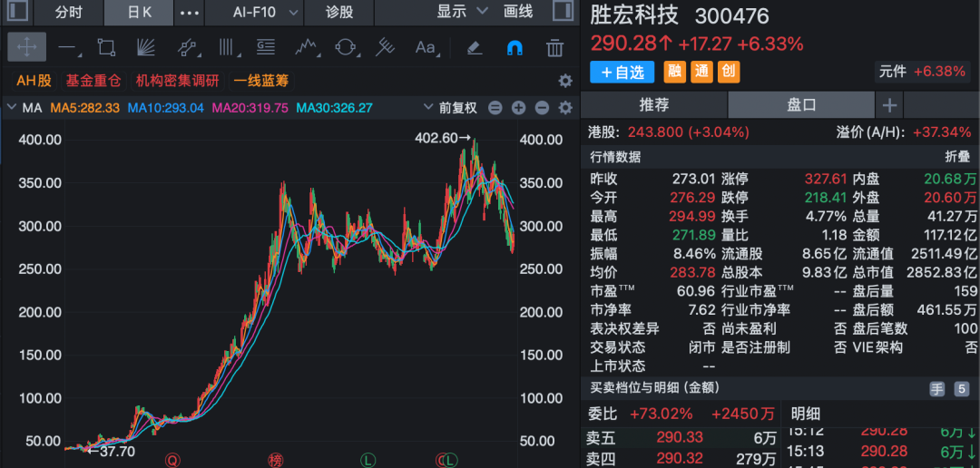Viewport: 980px width, 468px height.
Task: Open MA indicator settings gear
Action: (x=565, y=108)
